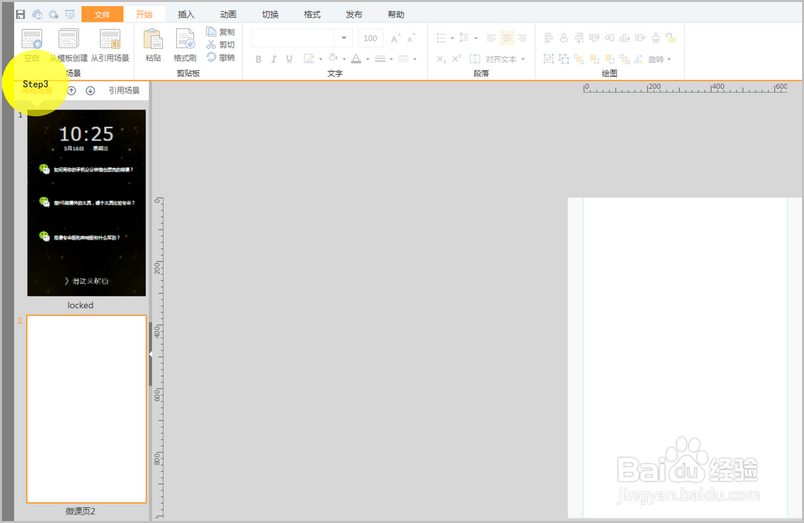
Task: Switch to the 格式 format tab
Action: pos(312,14)
